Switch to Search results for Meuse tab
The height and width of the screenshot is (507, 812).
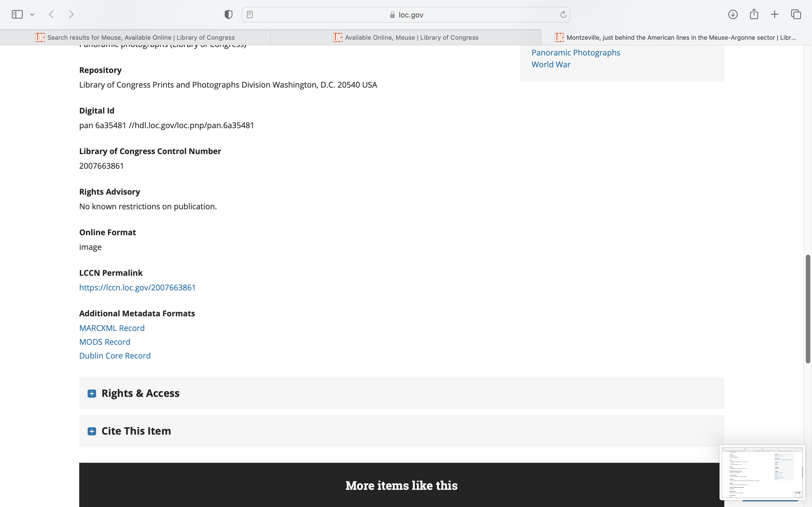click(x=135, y=37)
